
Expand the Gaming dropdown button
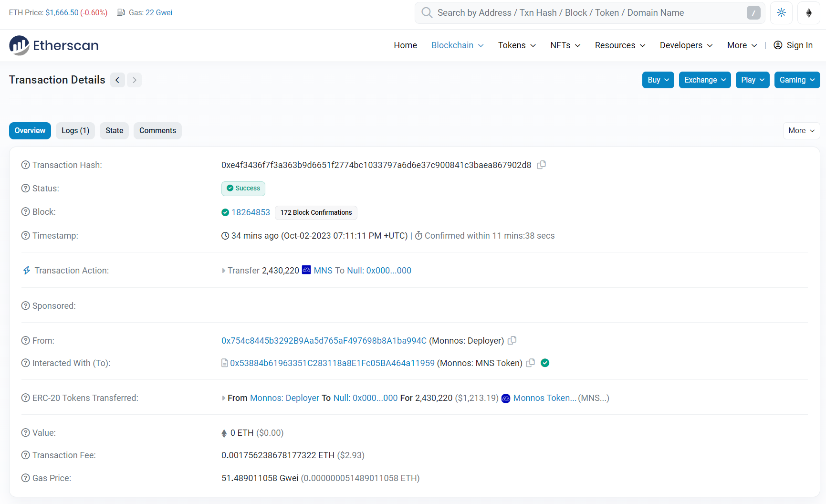(x=797, y=80)
